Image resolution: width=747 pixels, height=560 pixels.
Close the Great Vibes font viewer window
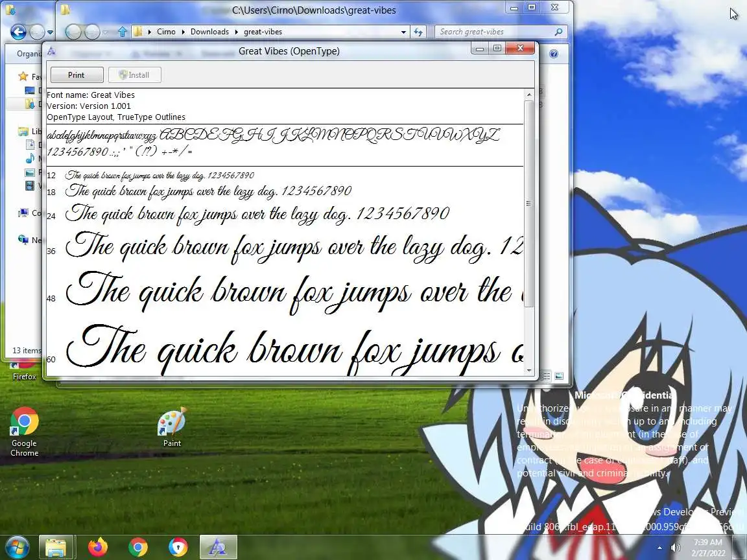tap(520, 48)
